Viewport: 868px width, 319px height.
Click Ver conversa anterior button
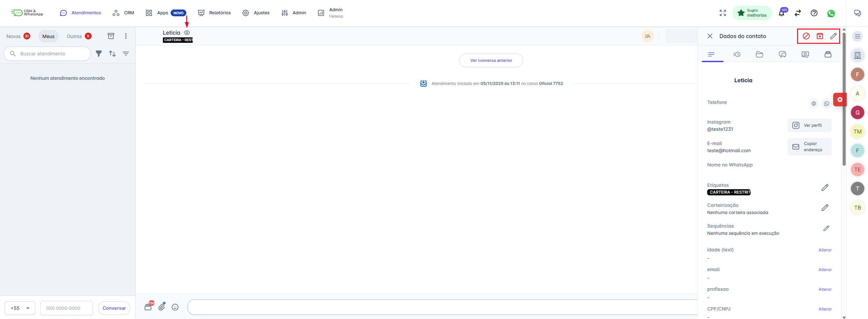(491, 60)
